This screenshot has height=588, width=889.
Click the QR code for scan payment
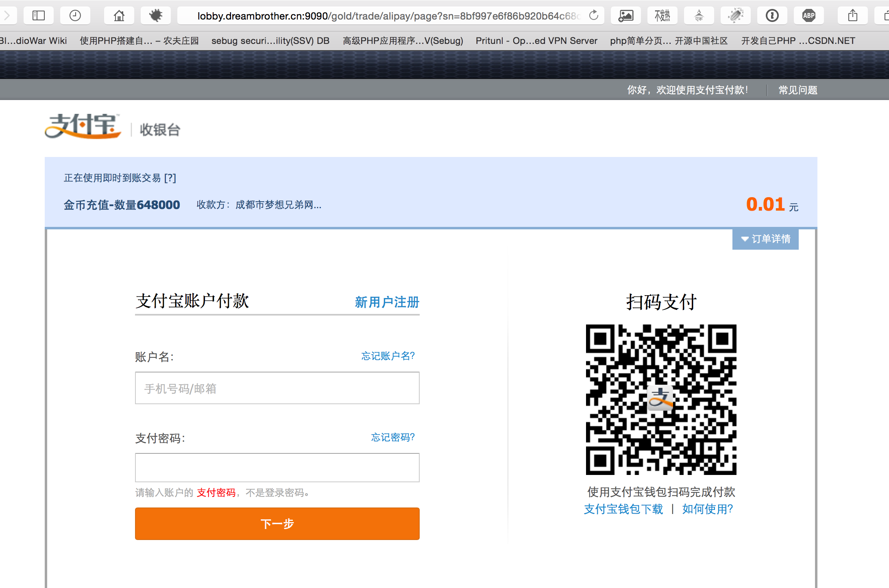(661, 399)
